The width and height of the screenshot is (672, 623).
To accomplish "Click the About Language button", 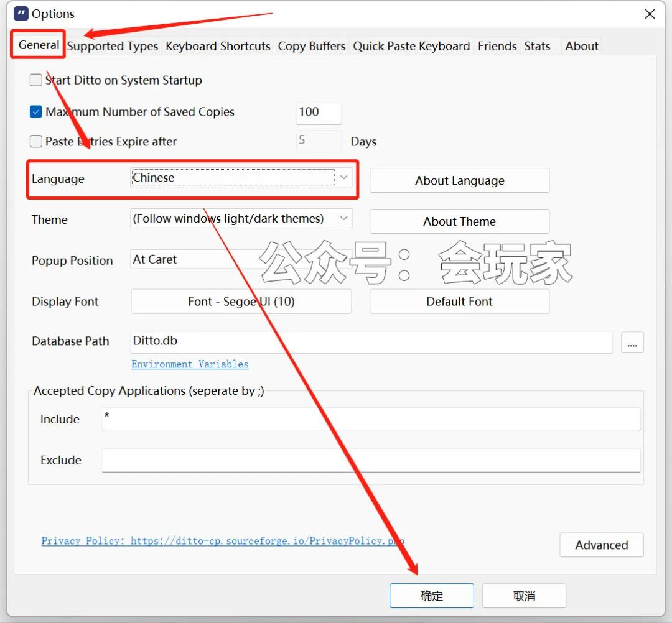I will (459, 180).
